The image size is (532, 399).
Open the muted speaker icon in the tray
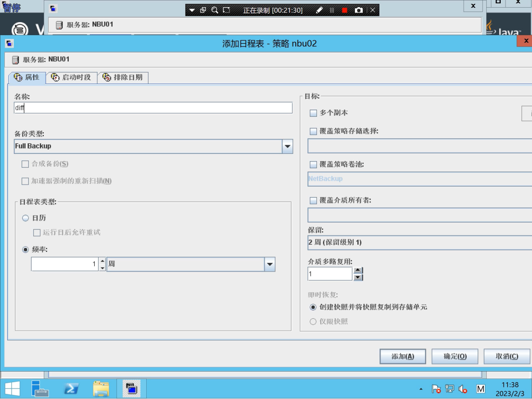coord(462,388)
